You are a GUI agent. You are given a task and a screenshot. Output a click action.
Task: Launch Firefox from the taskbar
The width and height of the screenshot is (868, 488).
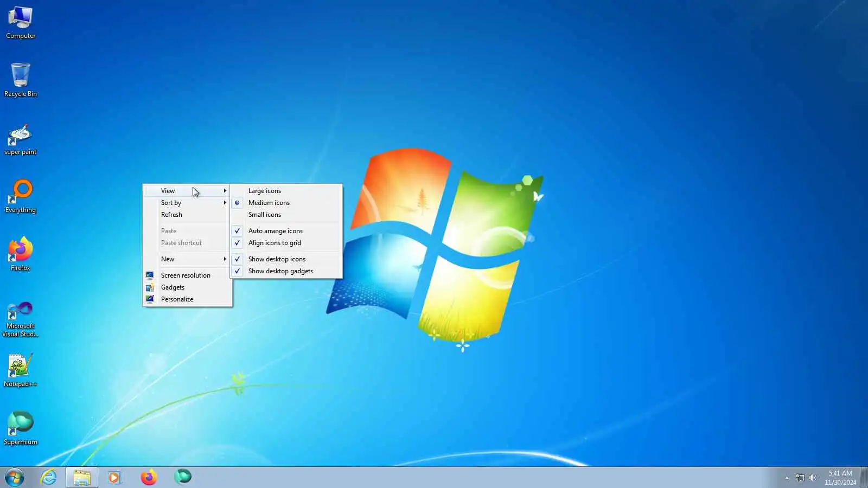pos(149,478)
